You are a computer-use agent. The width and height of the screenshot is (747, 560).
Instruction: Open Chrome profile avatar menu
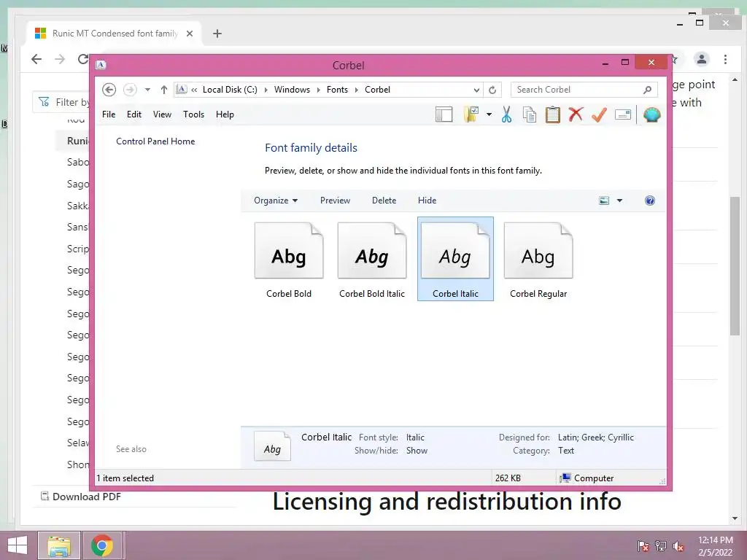tap(702, 59)
